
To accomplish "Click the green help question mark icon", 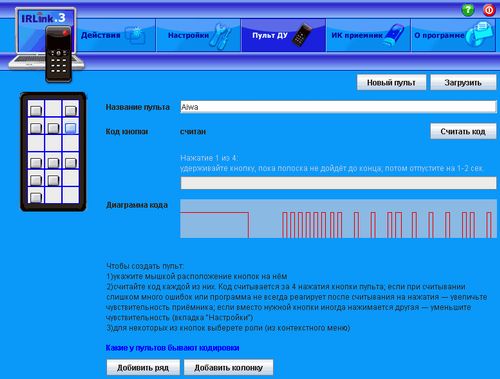I will point(468,10).
